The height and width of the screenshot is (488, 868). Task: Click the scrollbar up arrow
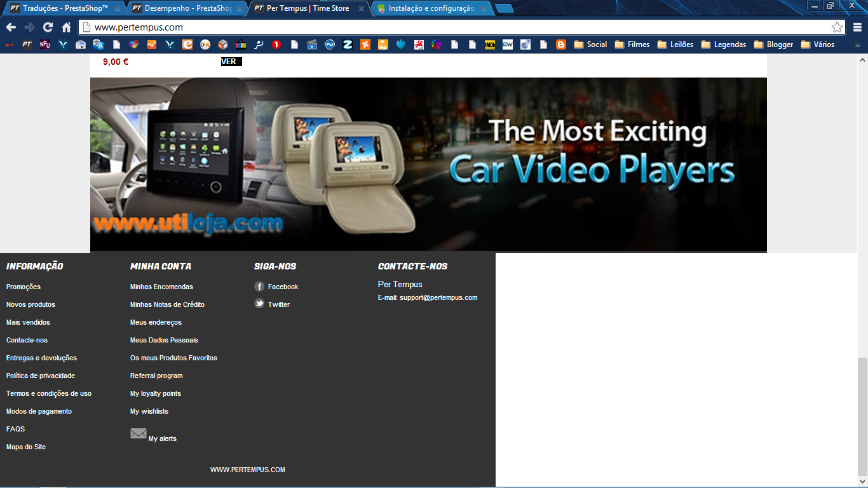862,59
